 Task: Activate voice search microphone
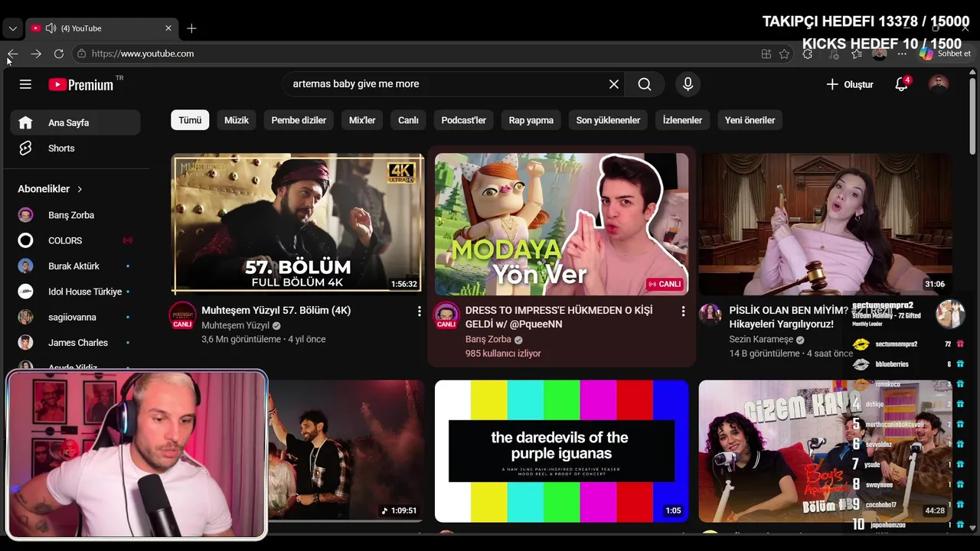(x=688, y=84)
